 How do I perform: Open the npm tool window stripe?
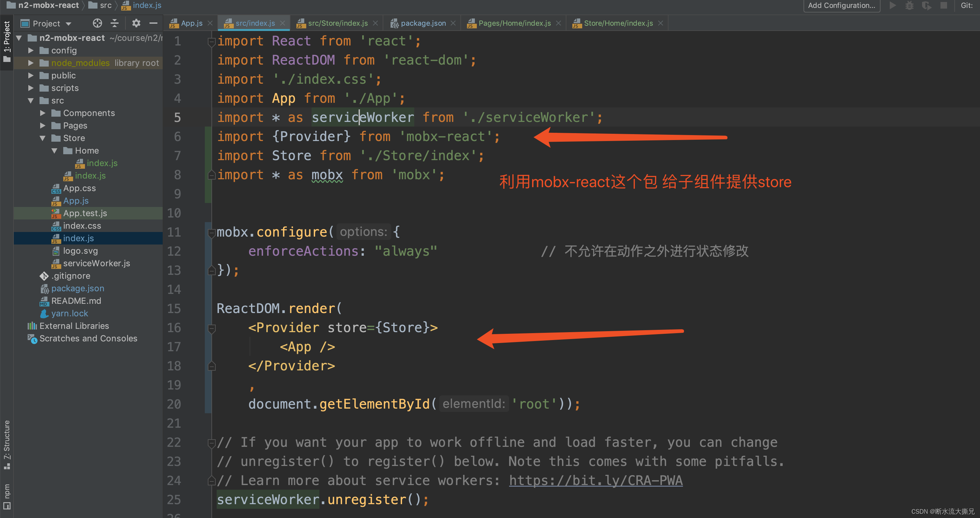[x=7, y=496]
